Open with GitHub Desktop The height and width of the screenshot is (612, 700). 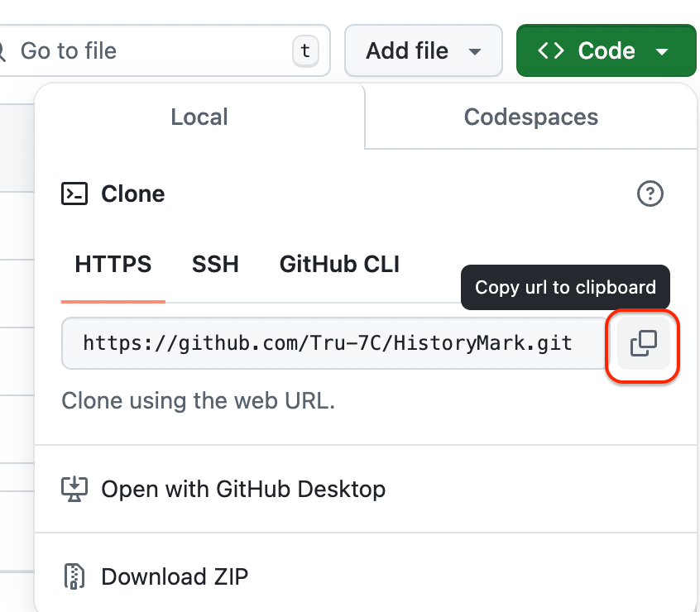coord(242,489)
